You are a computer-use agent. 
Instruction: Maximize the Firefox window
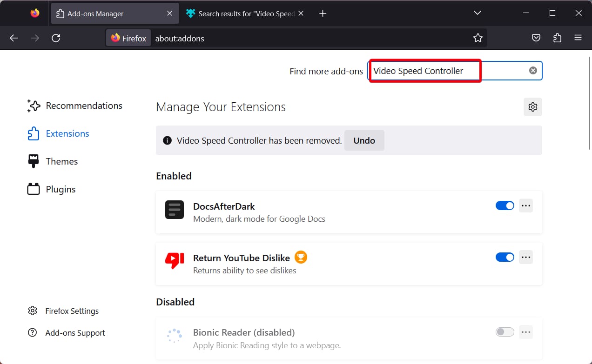[x=552, y=13]
